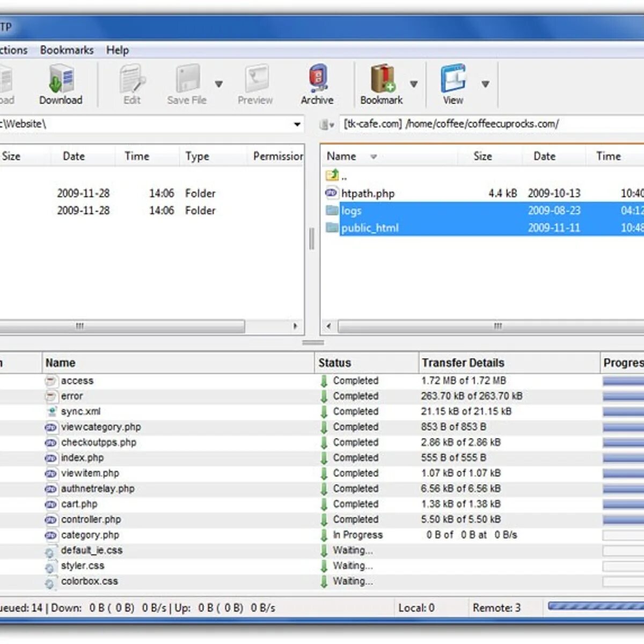Click the viewcategory.php file icon
The width and height of the screenshot is (644, 644).
coord(50,428)
